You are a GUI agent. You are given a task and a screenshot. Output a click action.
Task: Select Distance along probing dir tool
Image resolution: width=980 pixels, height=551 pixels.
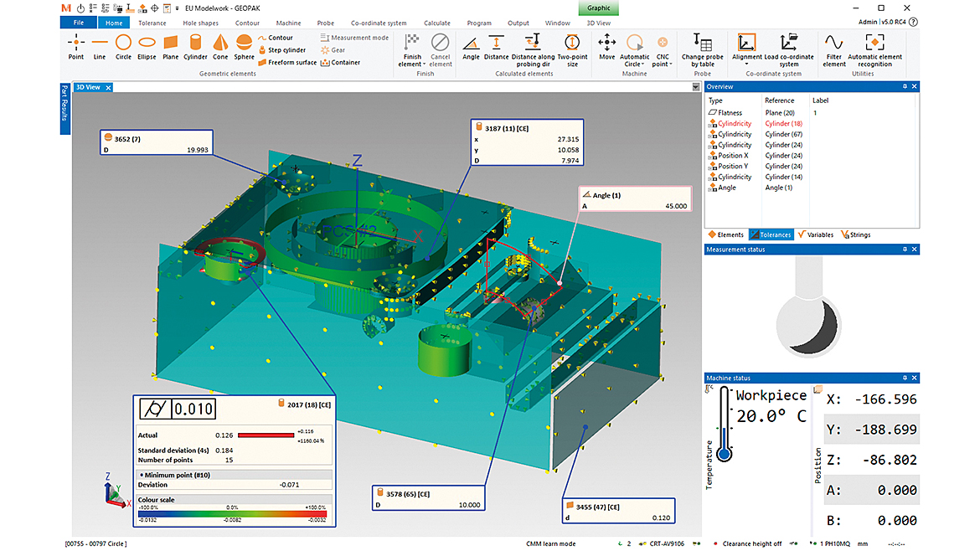[533, 50]
